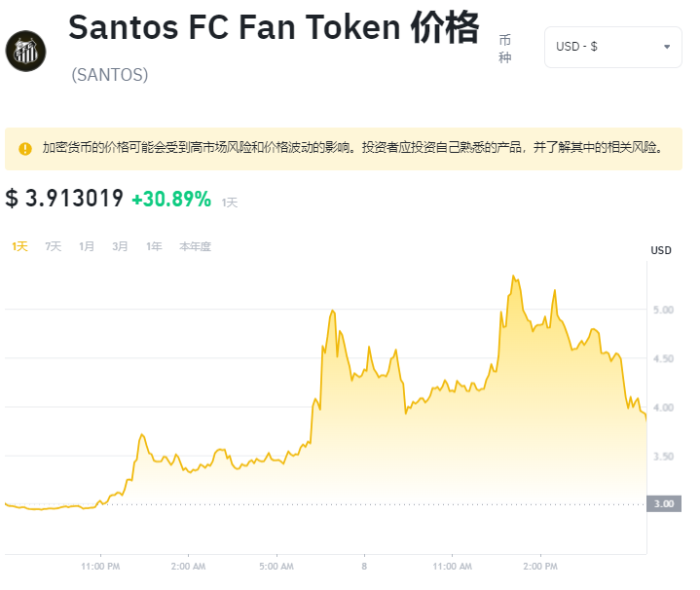Screen dimensions: 700x590
Task: Click the $ 3.913019 price value
Action: click(x=64, y=199)
